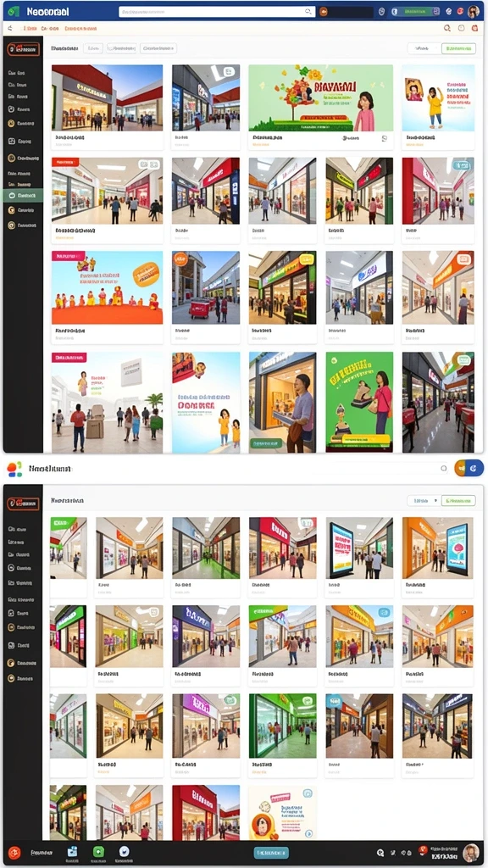Open the autumn tree banner thumbnail
488x868 pixels.
[x=321, y=98]
